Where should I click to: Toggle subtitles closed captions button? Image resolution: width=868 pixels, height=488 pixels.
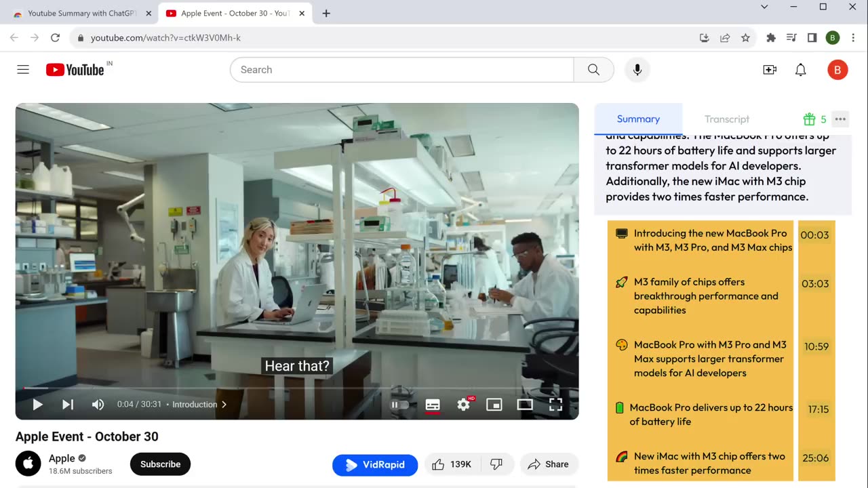point(433,405)
